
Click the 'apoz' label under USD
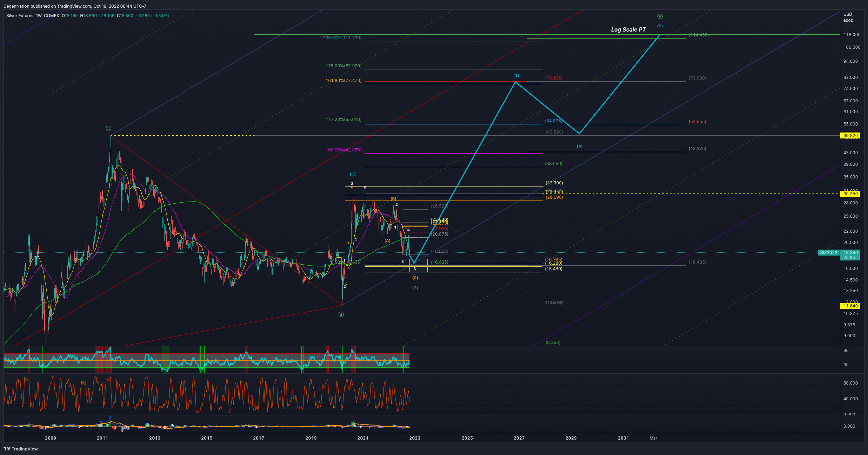pos(848,20)
